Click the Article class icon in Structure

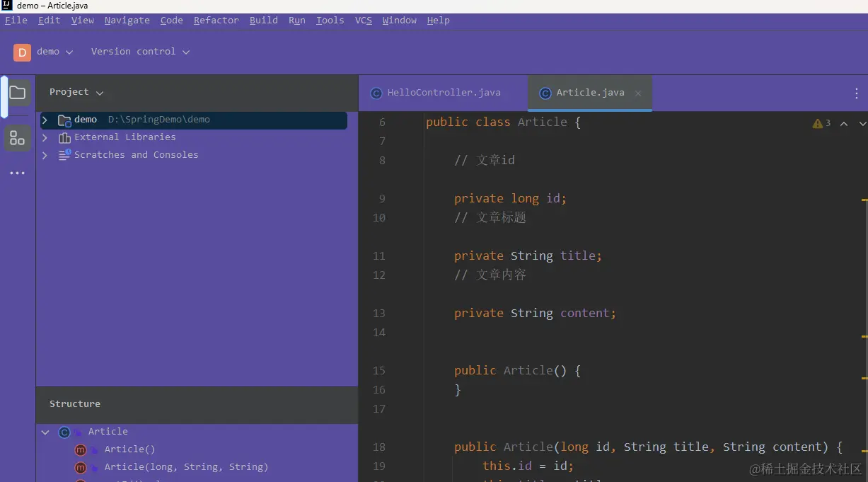click(x=64, y=432)
